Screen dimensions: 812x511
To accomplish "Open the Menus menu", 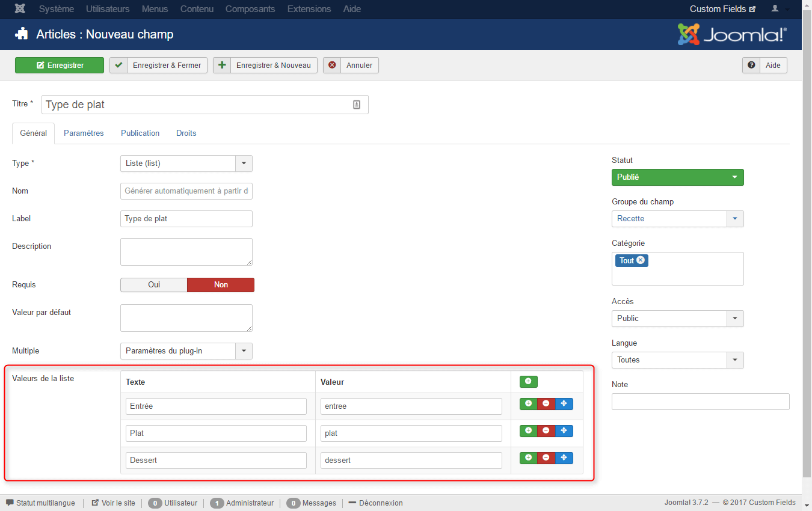I will tap(155, 9).
